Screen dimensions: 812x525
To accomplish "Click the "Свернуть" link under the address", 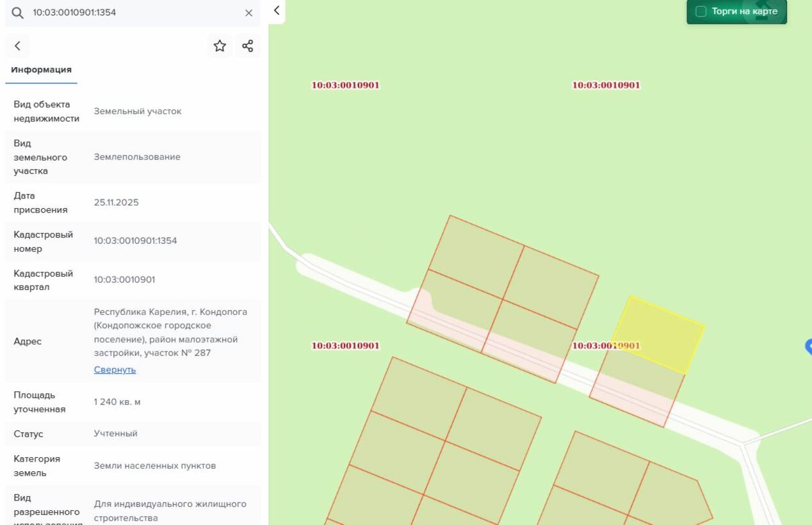I will pyautogui.click(x=115, y=369).
